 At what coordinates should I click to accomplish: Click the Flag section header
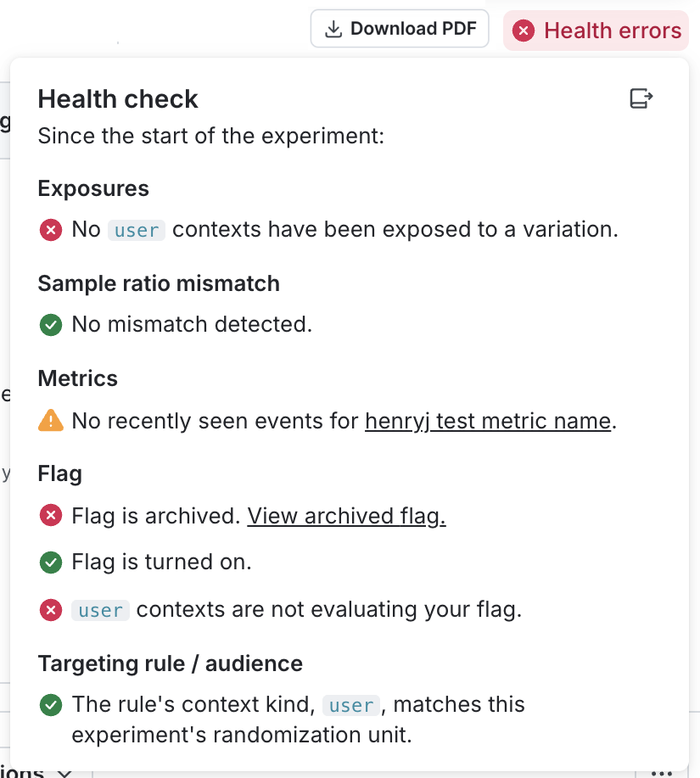click(x=59, y=473)
